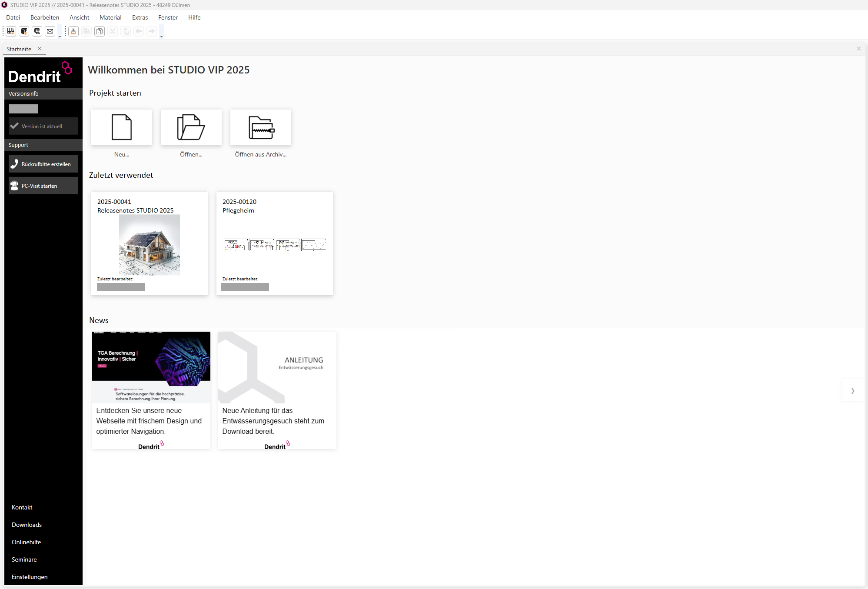The height and width of the screenshot is (589, 868).
Task: Expand the first toolbar overflow options
Action: tap(60, 32)
